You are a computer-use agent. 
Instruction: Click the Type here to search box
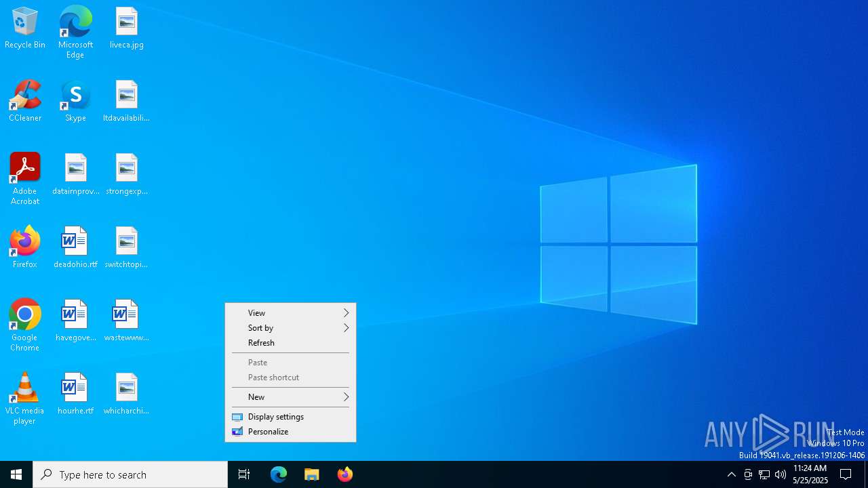point(130,474)
